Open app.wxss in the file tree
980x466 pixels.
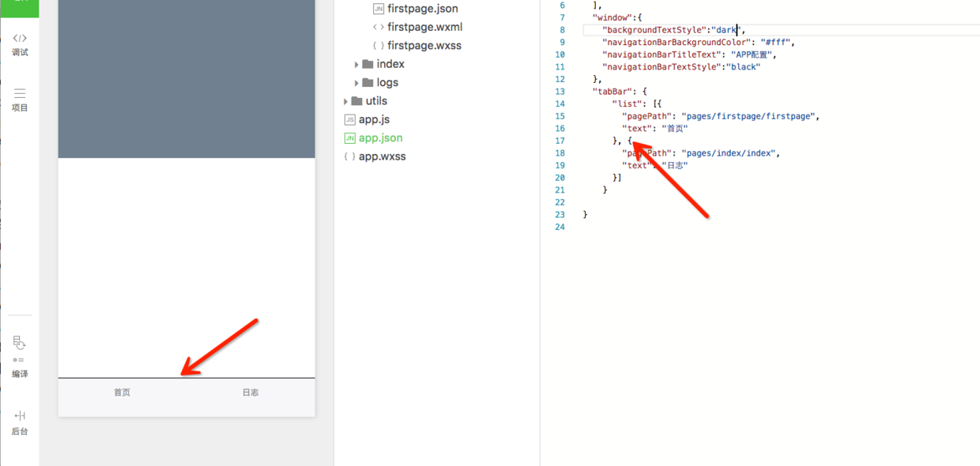click(383, 156)
